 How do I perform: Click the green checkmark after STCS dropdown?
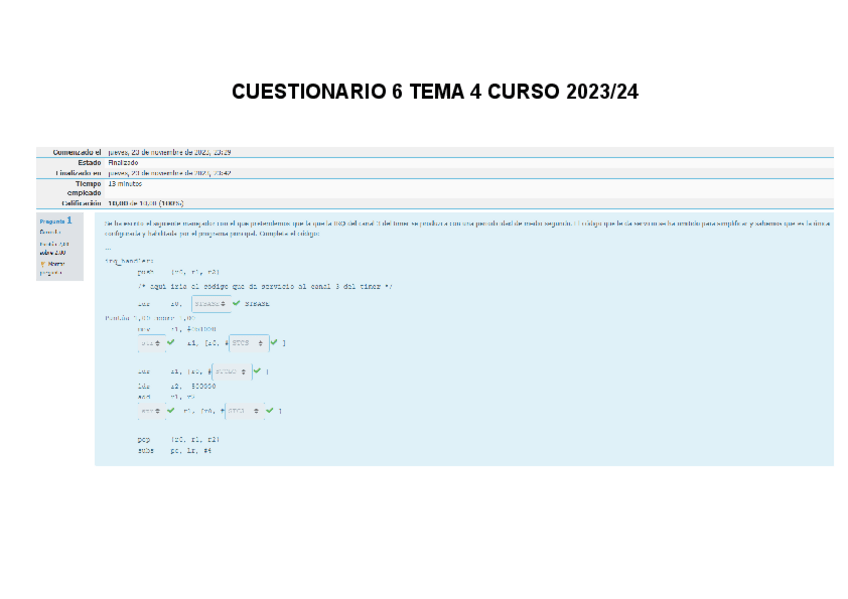point(273,343)
